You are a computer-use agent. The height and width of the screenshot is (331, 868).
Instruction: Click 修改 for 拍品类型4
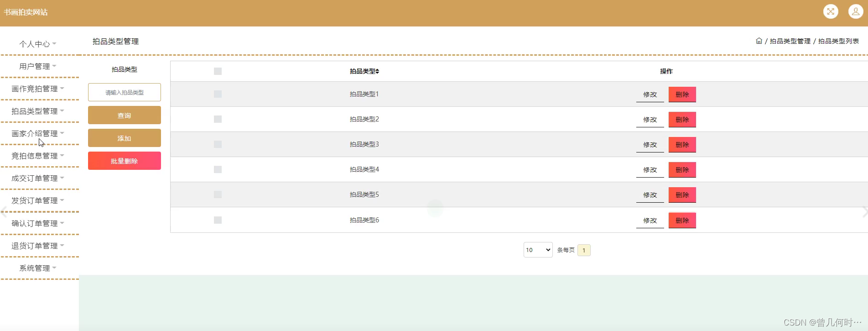coord(650,170)
